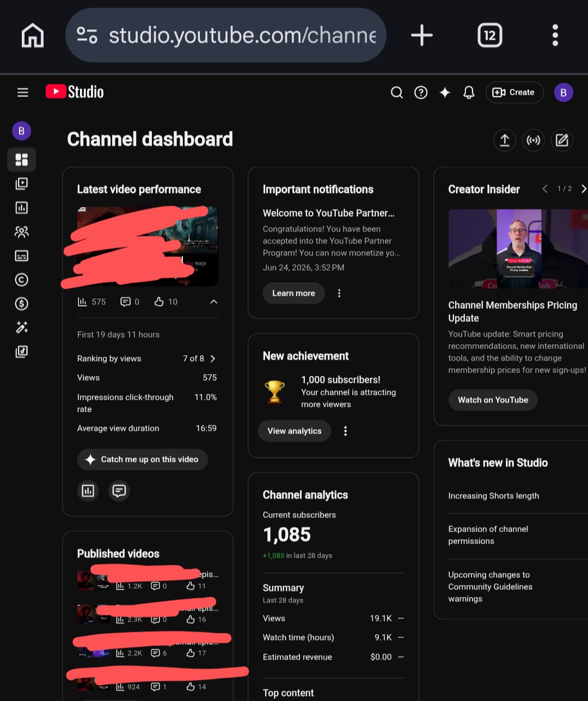This screenshot has height=701, width=588.
Task: Click the Average view duration 16:59 row
Action: 147,428
